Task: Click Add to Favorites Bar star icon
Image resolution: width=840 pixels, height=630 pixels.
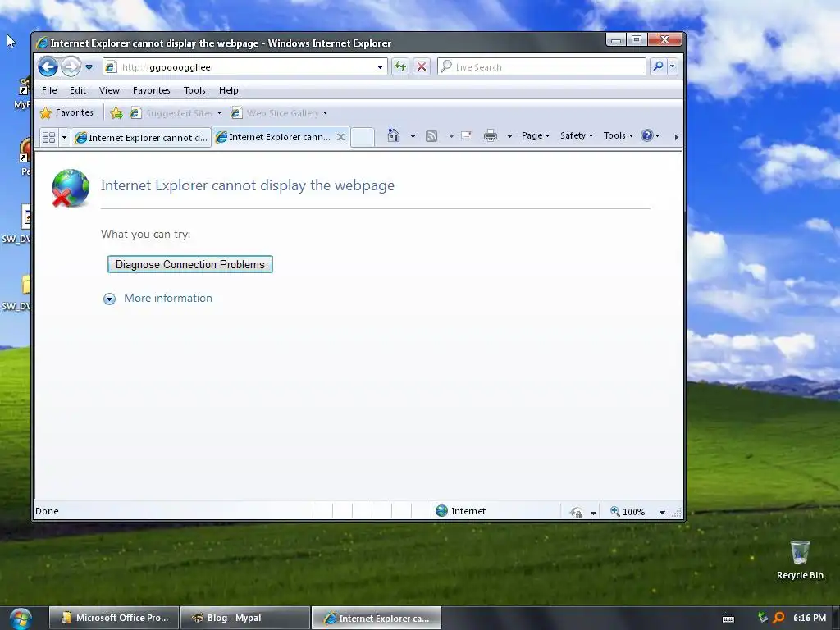Action: coord(116,112)
